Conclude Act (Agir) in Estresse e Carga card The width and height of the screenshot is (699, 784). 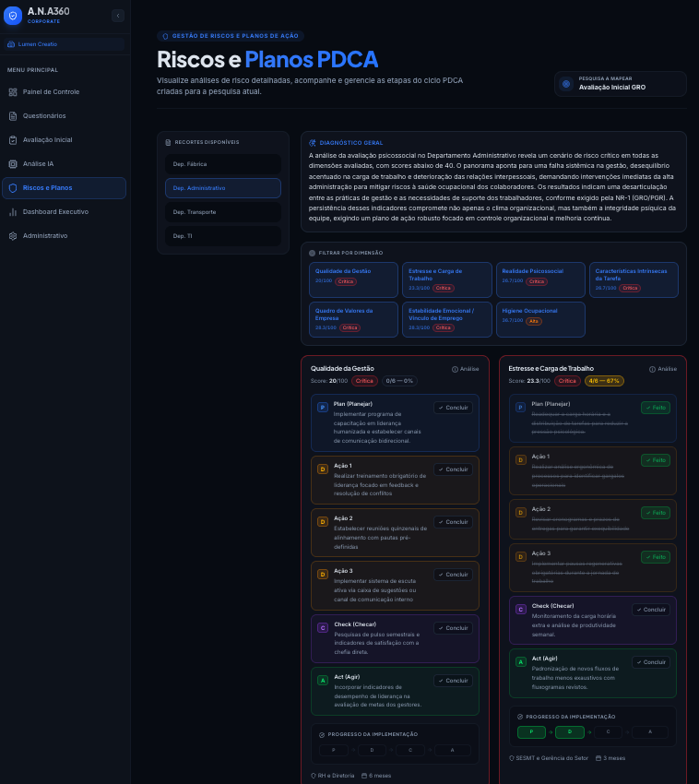651,662
